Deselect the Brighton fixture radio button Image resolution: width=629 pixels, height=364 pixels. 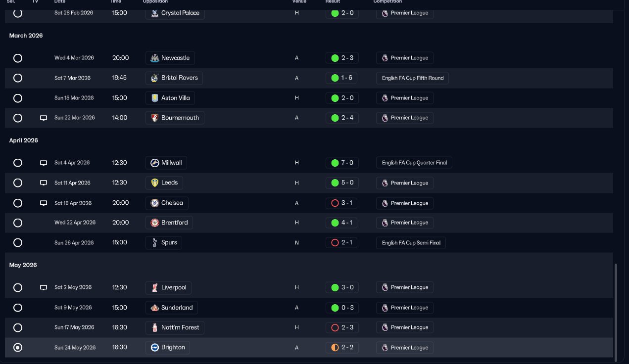[18, 348]
